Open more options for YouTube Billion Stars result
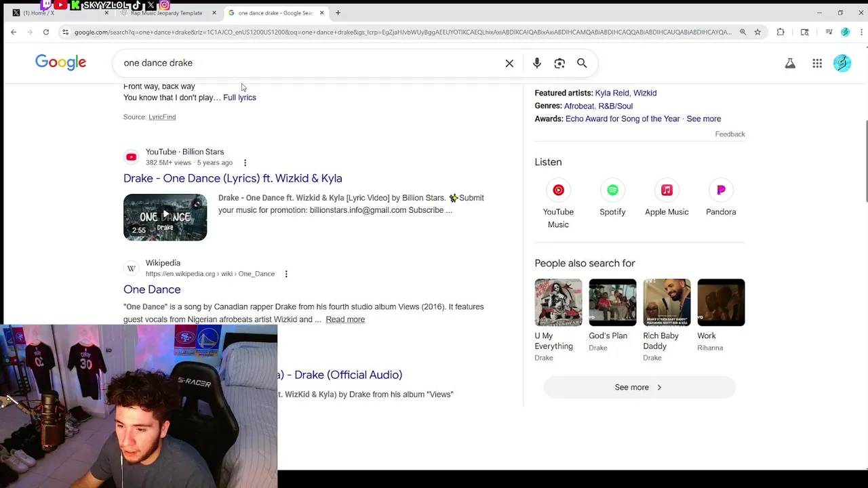Viewport: 868px width, 488px height. coord(245,163)
